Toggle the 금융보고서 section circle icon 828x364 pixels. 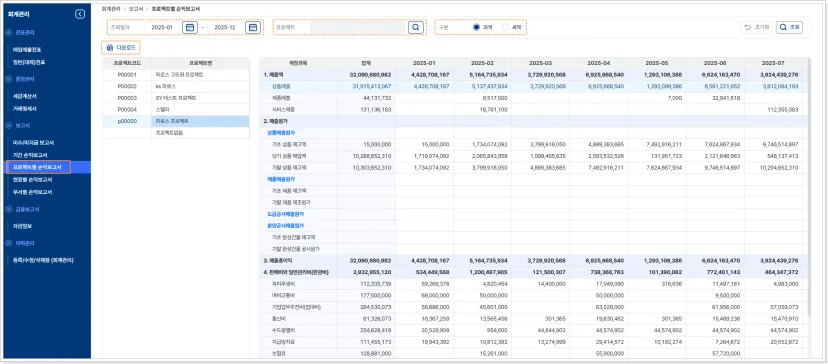tap(8, 209)
